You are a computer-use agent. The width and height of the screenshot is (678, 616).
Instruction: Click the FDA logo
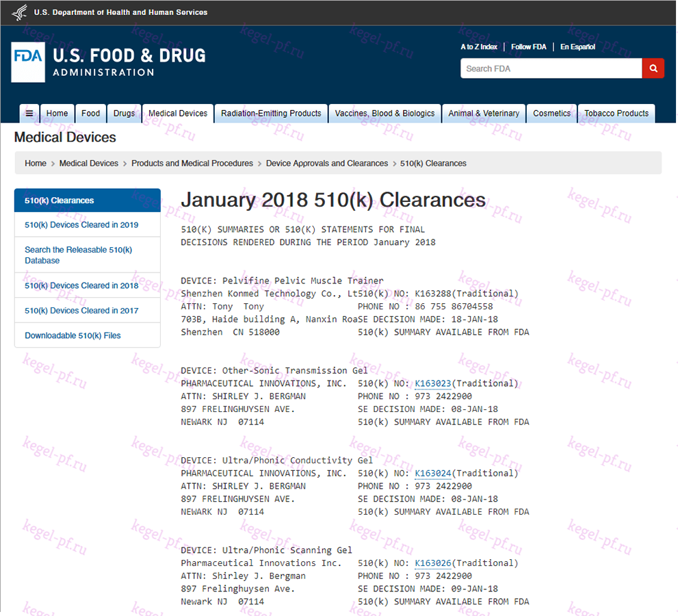point(28,62)
